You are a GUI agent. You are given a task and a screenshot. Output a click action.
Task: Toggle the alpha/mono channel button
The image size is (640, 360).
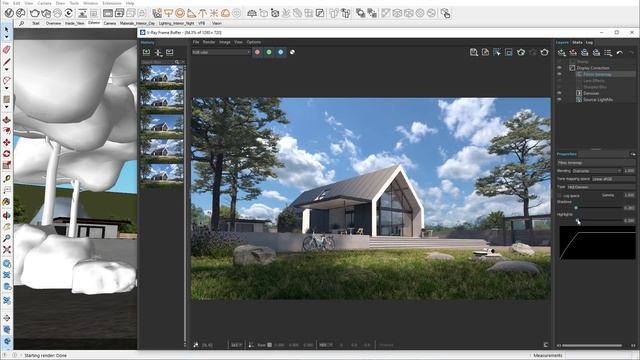[292, 52]
